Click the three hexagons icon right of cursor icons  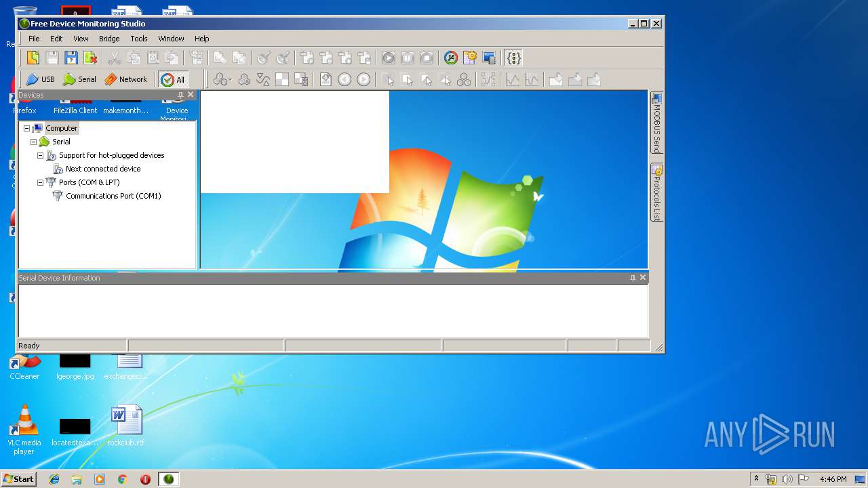(464, 79)
